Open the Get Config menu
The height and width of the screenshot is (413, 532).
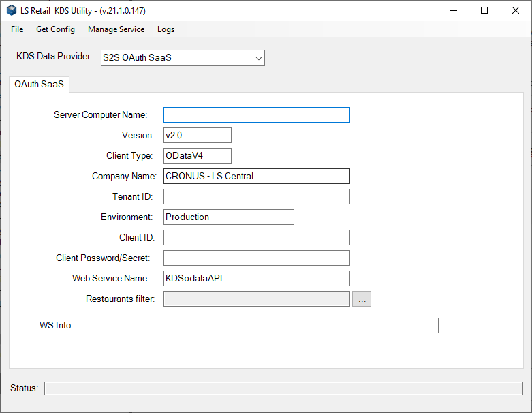pyautogui.click(x=55, y=29)
